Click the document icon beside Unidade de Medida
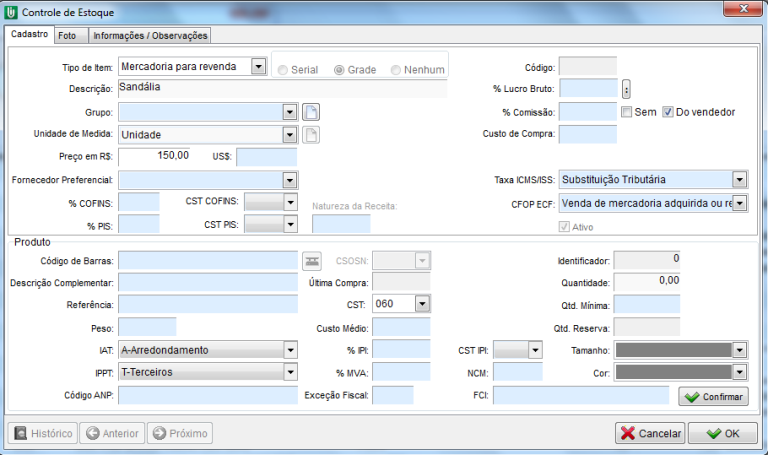This screenshot has width=768, height=455. [x=311, y=134]
